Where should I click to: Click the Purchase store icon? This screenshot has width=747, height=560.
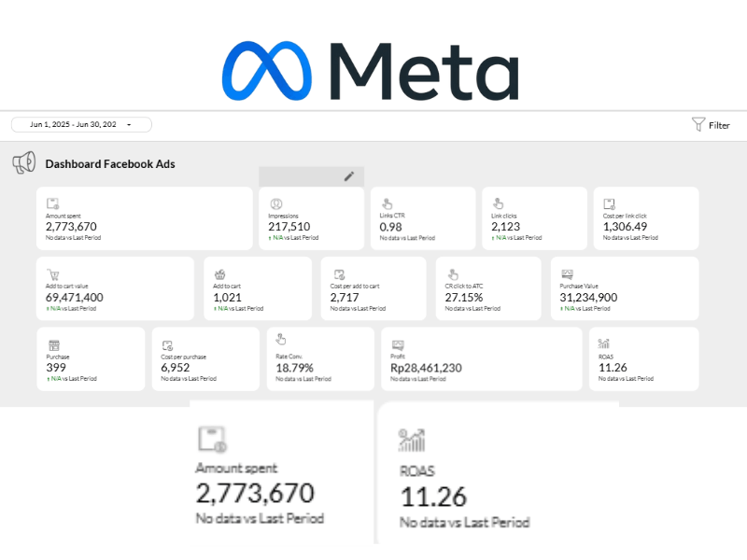point(54,344)
